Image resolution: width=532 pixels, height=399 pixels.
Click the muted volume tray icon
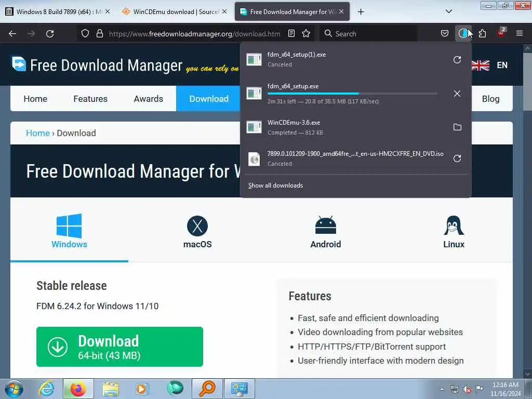click(467, 389)
